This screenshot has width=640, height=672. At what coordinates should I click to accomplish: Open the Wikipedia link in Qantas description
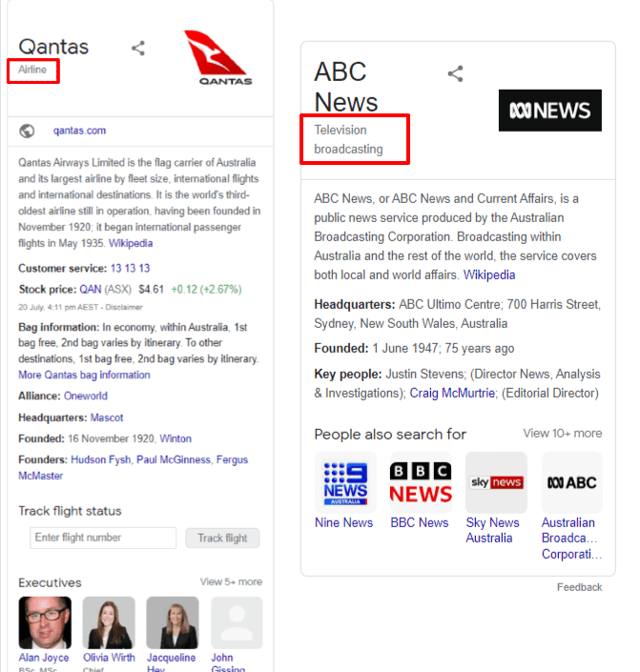[x=131, y=243]
